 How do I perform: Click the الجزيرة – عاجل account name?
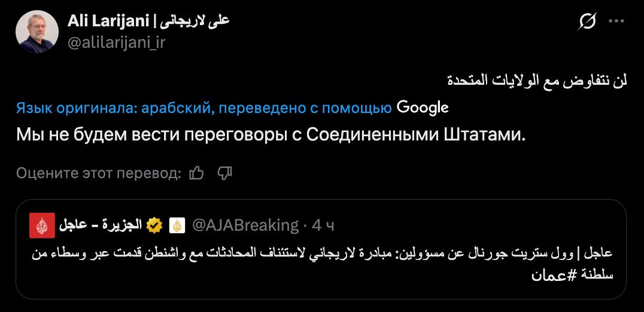[101, 225]
